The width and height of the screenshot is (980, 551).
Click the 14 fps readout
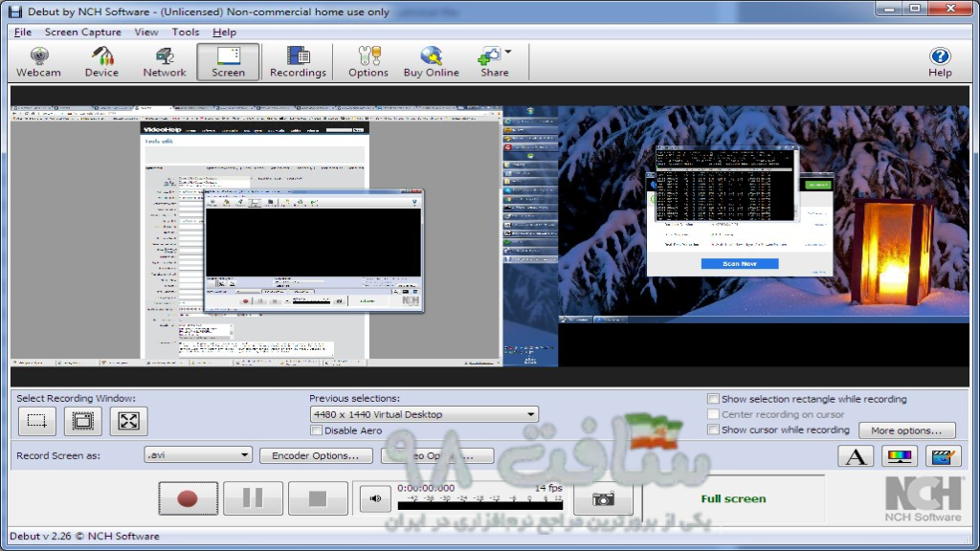548,488
